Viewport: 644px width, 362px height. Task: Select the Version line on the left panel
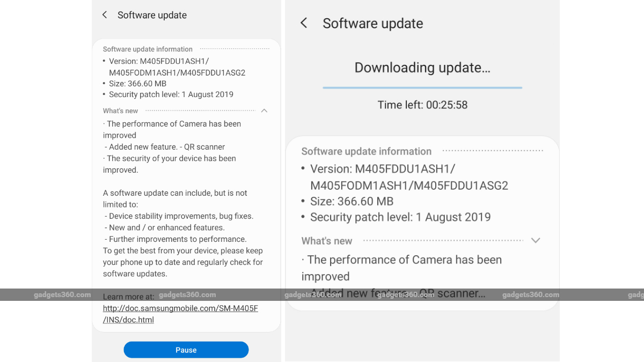tap(177, 67)
